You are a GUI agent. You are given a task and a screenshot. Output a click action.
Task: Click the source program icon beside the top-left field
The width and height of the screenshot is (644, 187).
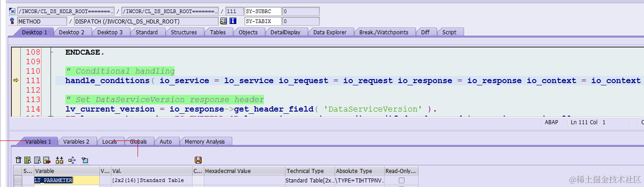point(12,11)
